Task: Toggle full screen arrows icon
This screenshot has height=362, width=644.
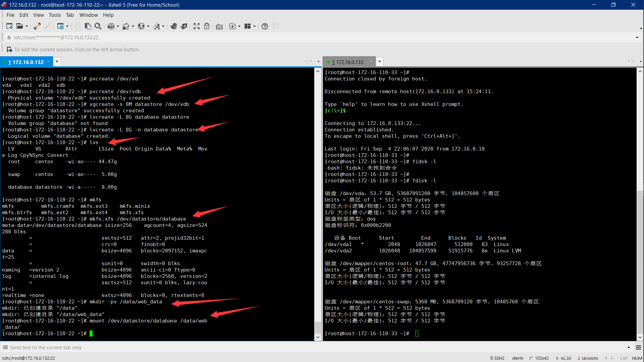Action: point(197,26)
